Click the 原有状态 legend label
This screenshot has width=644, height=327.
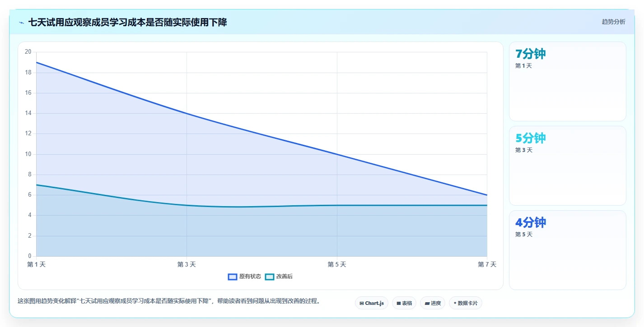[250, 276]
